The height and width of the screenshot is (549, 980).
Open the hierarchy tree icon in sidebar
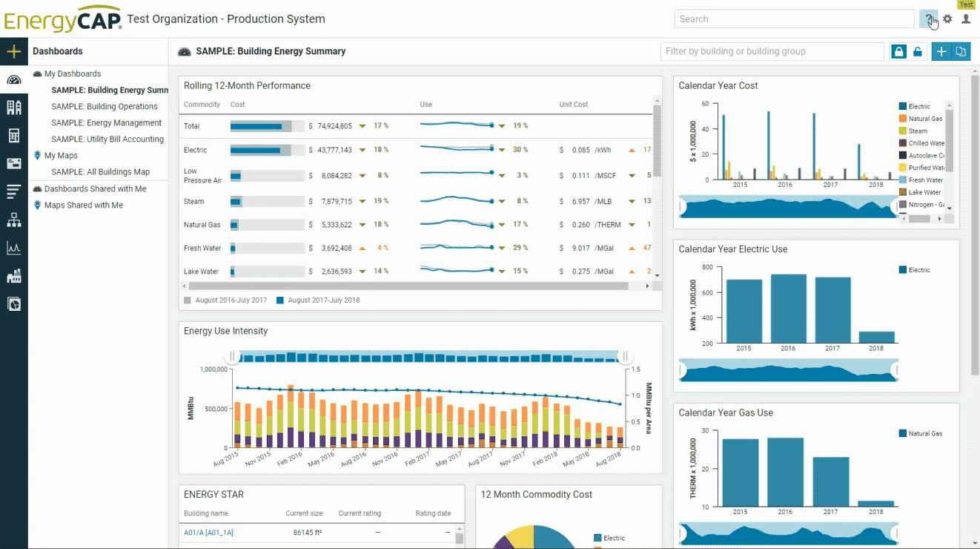13,220
